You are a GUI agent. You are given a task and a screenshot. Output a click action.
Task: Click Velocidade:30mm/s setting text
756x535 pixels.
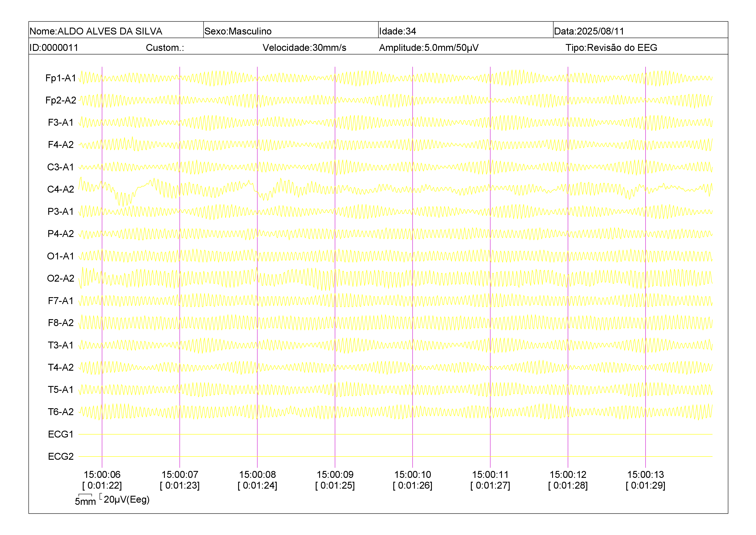click(x=304, y=48)
